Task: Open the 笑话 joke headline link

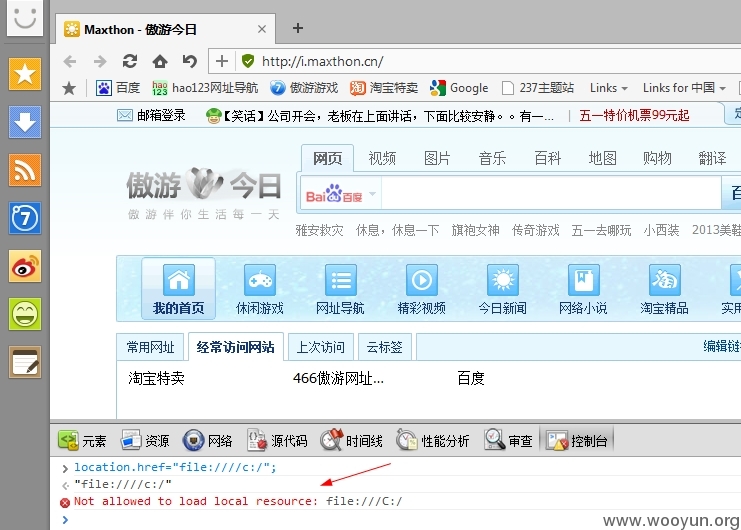Action: 380,116
